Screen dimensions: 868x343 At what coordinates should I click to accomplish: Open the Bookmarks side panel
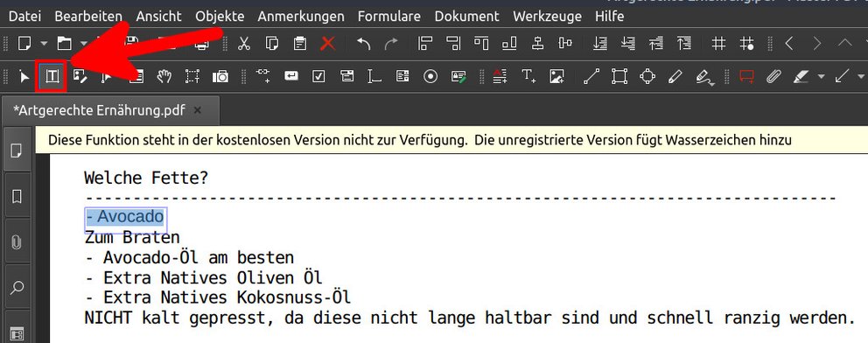point(17,196)
